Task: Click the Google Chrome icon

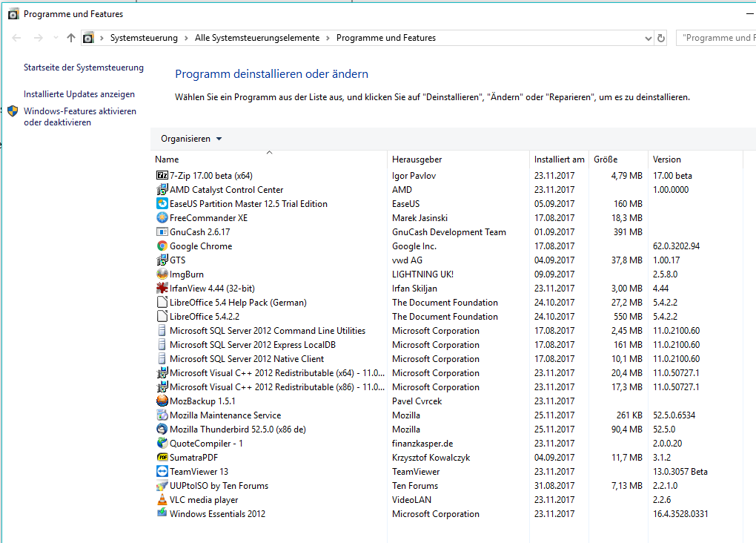Action: click(x=162, y=246)
